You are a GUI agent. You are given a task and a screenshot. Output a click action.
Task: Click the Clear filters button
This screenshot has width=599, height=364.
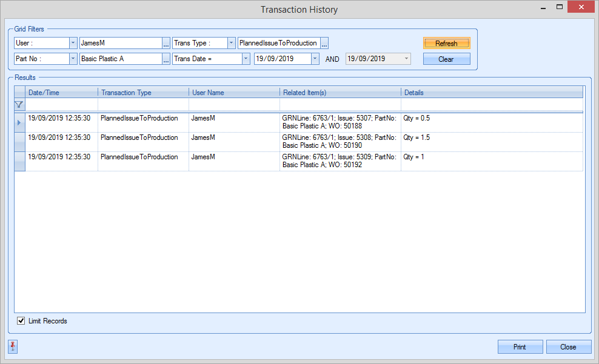tap(446, 59)
